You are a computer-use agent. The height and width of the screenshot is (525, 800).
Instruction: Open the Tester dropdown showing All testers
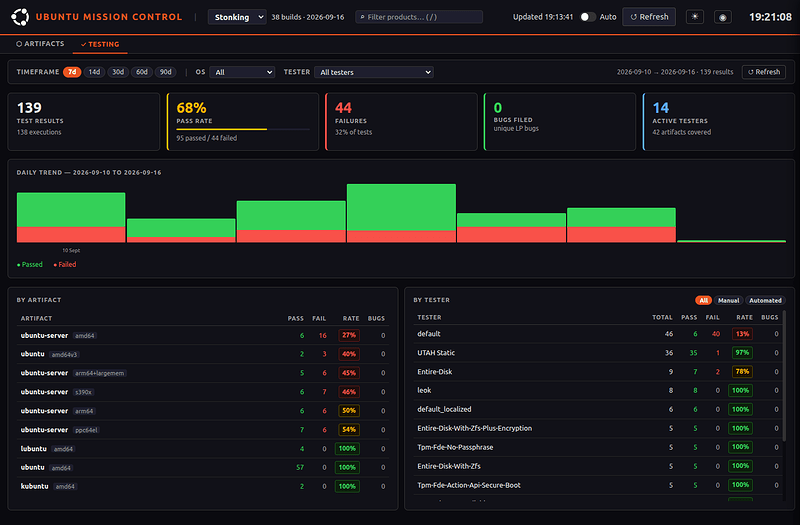[374, 72]
